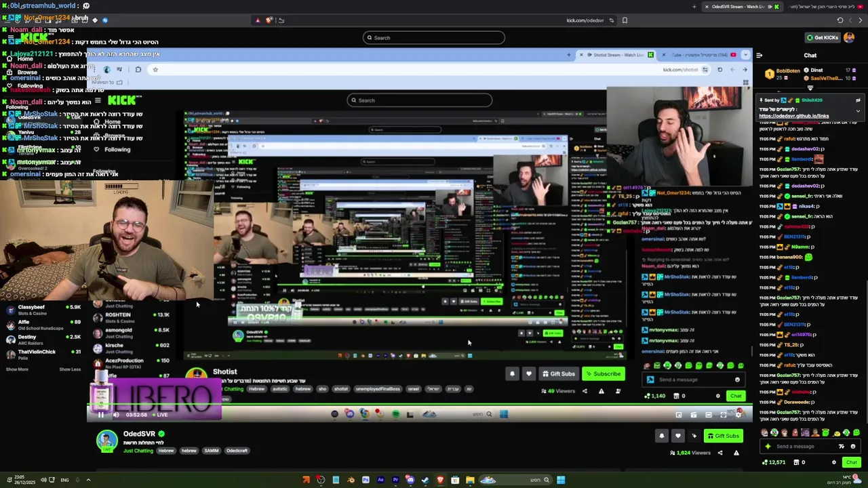868x488 pixels.
Task: Pause the OdedSVR stream player
Action: [x=101, y=415]
